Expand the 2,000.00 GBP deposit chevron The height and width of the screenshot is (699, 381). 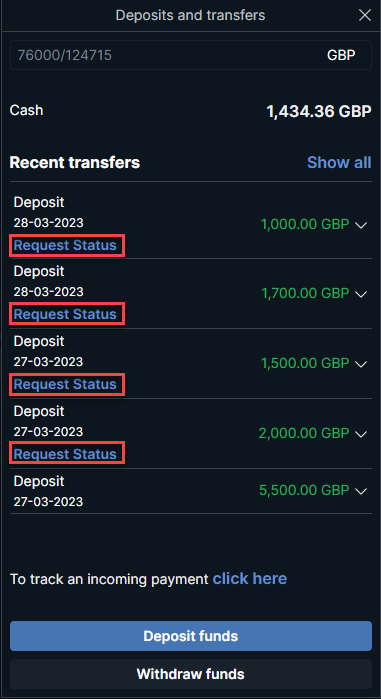coord(361,433)
